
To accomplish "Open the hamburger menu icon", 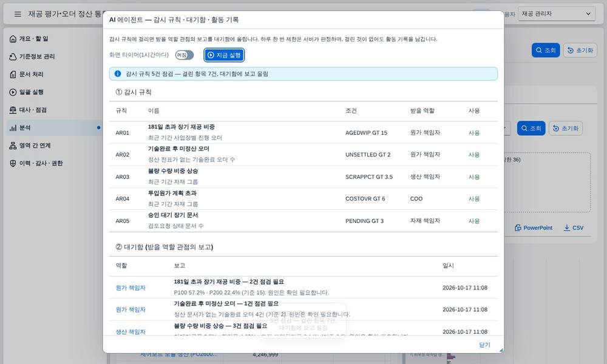I will [18, 14].
